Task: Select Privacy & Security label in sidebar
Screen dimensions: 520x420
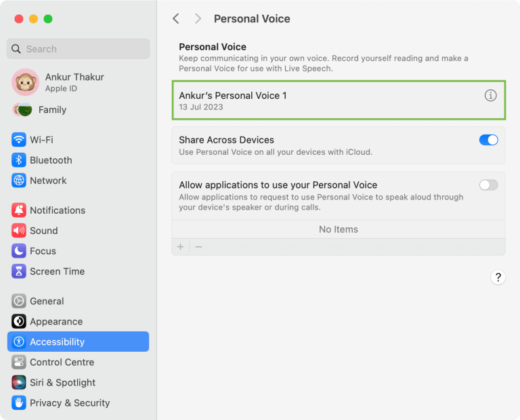Action: (70, 403)
